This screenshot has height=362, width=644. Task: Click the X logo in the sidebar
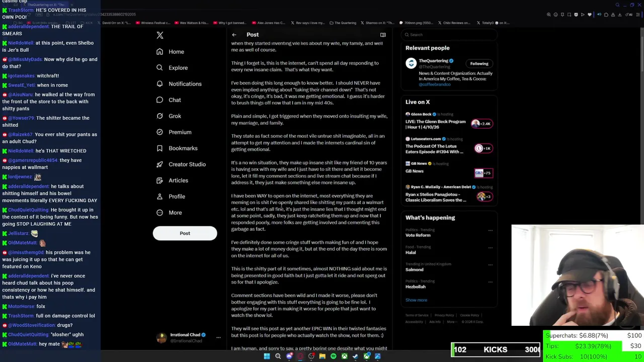pyautogui.click(x=160, y=35)
